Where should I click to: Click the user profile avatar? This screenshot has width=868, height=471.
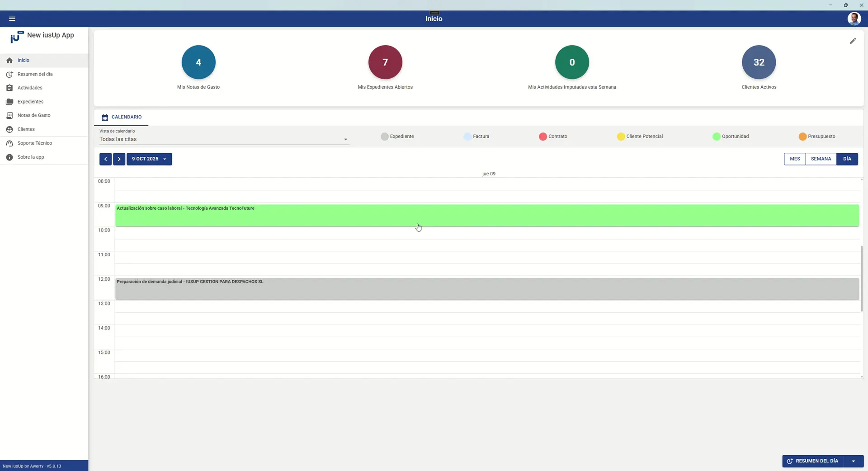point(854,19)
